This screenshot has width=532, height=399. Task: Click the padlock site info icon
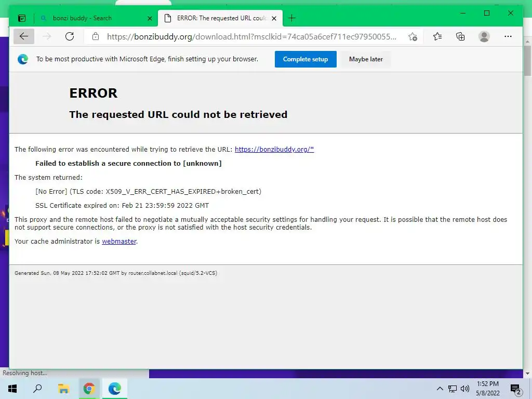96,36
